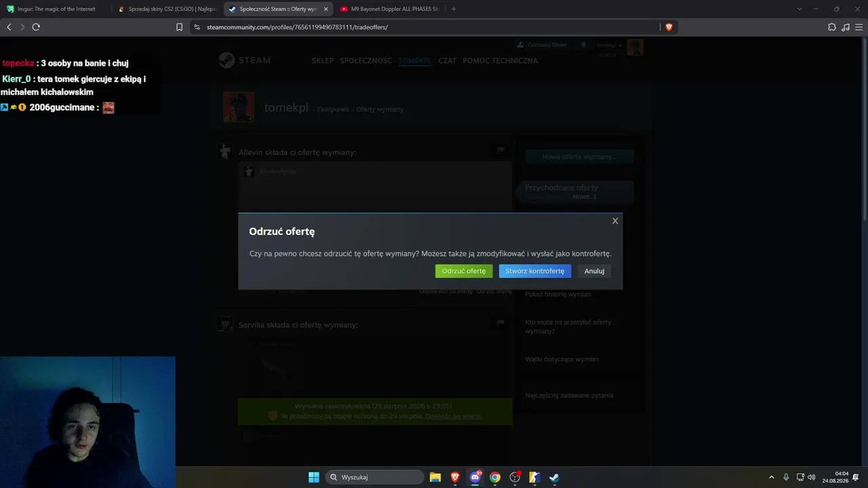Open Brave browser from the taskbar
868x488 pixels.
pyautogui.click(x=455, y=477)
